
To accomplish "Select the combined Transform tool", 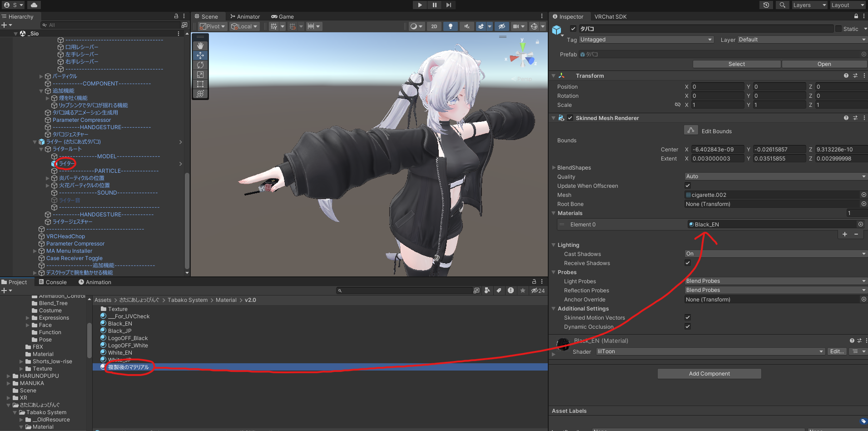I will pos(200,94).
